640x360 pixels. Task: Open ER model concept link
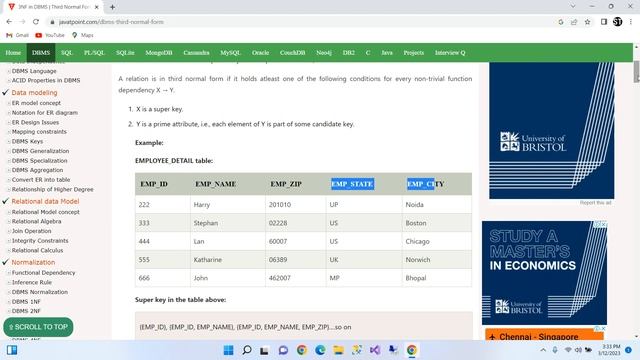click(x=36, y=103)
